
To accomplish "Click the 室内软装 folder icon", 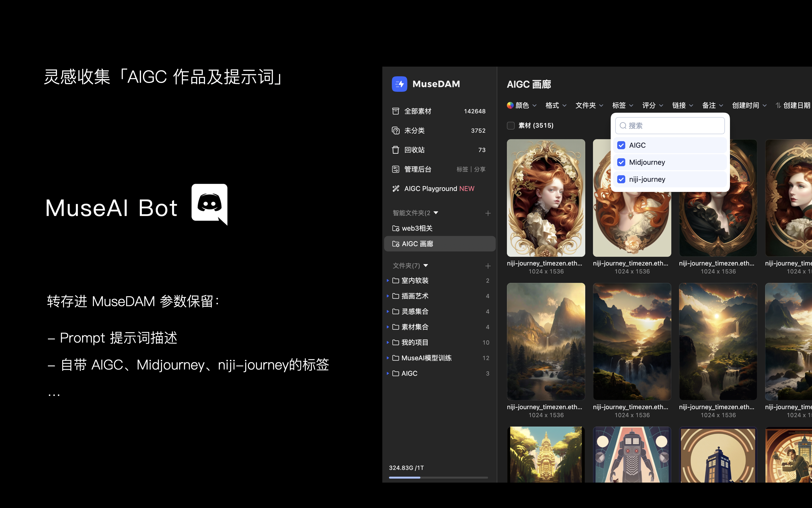I will (396, 281).
